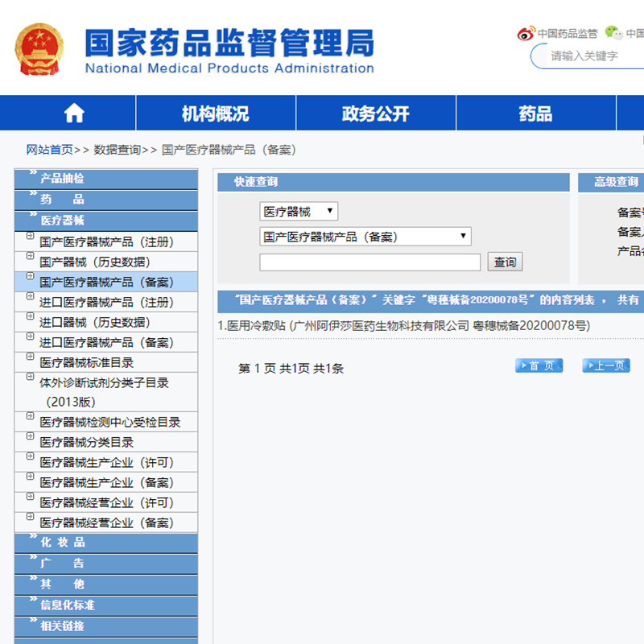Open 药品 navigation menu
The width and height of the screenshot is (644, 644).
pos(536,114)
